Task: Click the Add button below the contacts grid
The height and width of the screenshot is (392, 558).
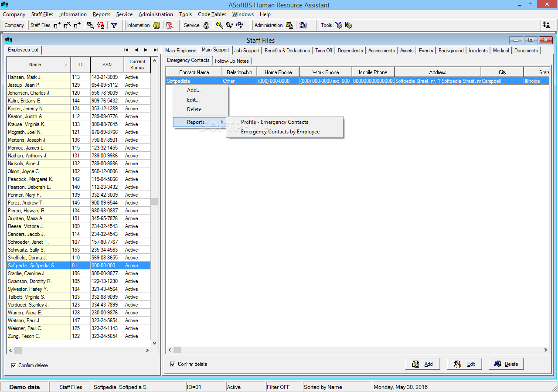Action: click(x=422, y=364)
